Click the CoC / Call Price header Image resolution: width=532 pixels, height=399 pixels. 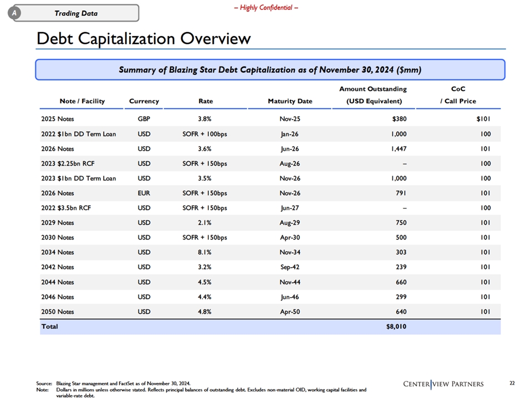pos(458,95)
